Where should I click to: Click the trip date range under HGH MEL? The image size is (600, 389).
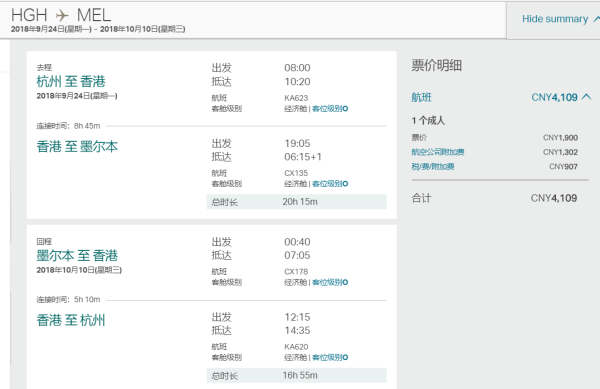pos(98,29)
